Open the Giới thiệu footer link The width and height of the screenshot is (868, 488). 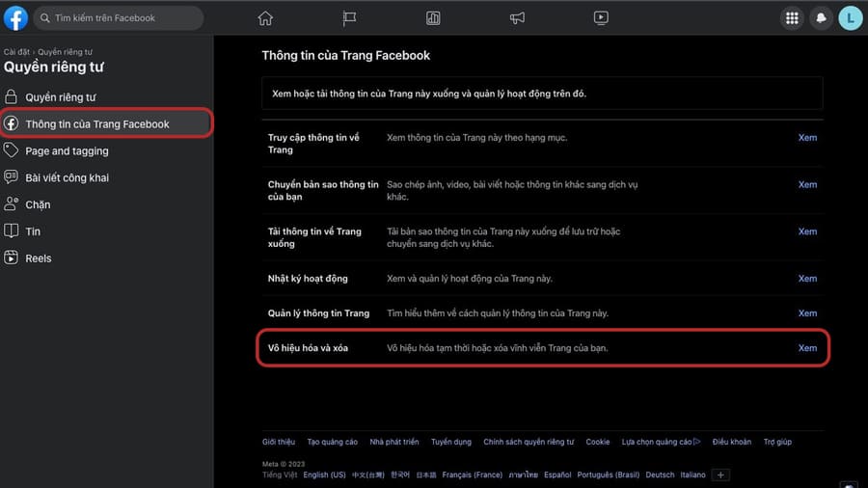(x=279, y=442)
